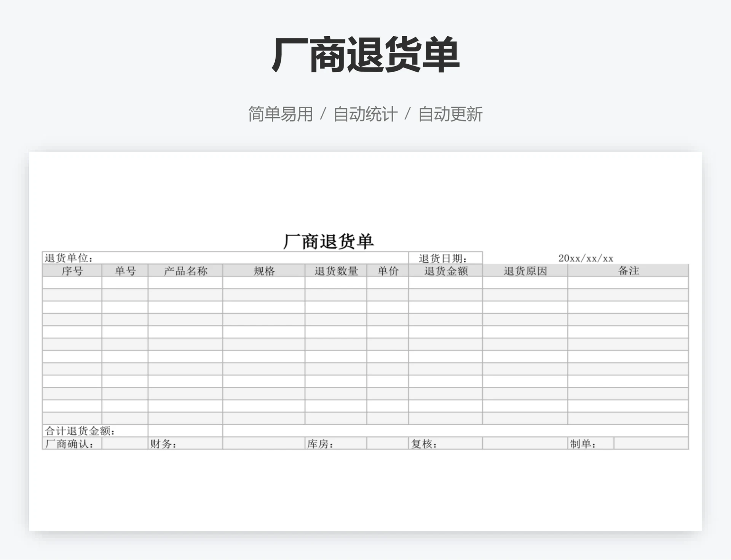Click the first empty row under 序号
731x560 pixels.
[72, 283]
